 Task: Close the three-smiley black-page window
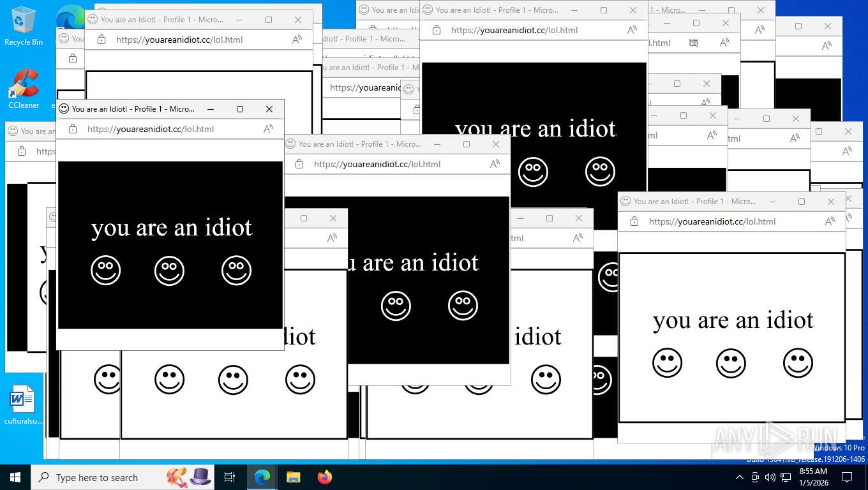point(269,109)
